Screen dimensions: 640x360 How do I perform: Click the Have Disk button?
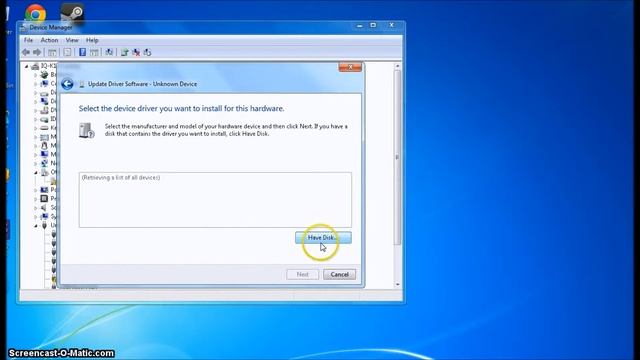[x=323, y=238]
